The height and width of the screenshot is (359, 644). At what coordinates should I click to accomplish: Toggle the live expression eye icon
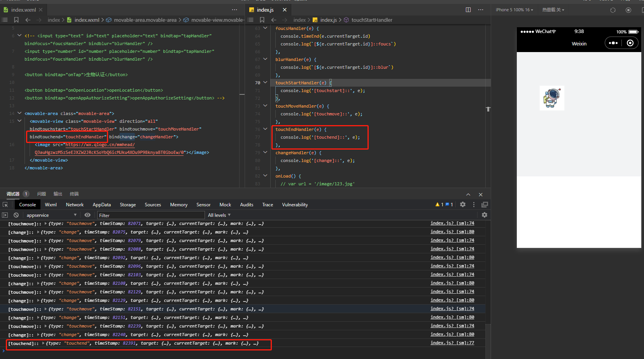pos(87,215)
